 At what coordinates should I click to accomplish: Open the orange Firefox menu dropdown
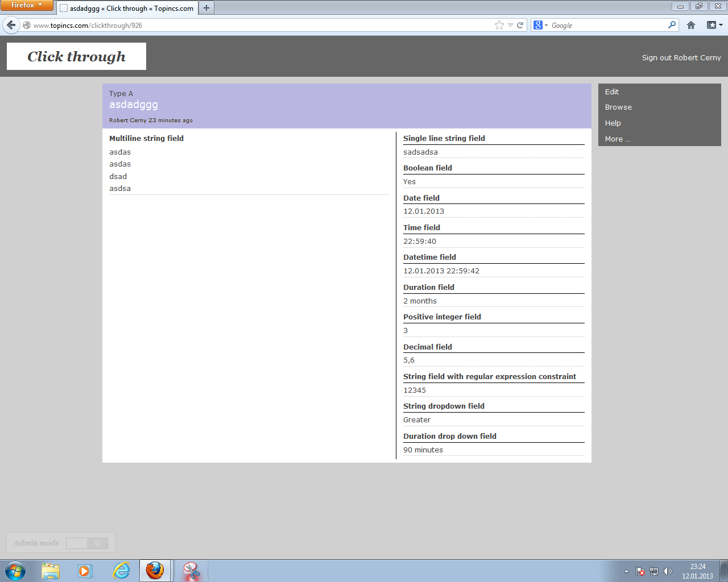[x=27, y=5]
